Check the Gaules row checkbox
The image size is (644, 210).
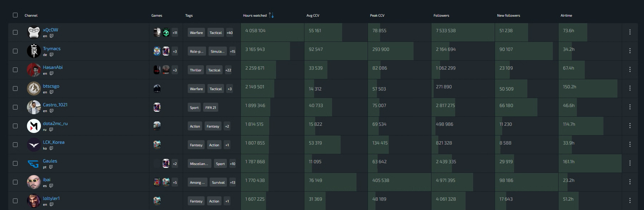click(15, 163)
